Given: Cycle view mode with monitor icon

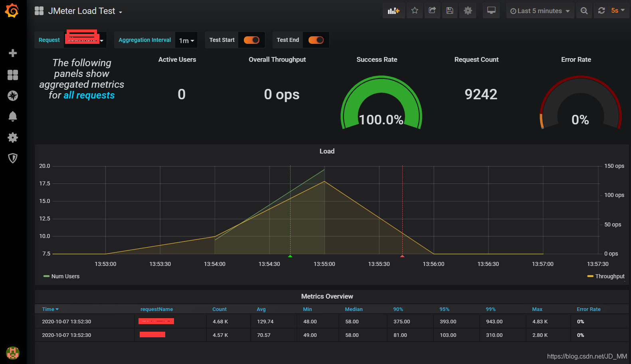Looking at the screenshot, I should pos(491,11).
